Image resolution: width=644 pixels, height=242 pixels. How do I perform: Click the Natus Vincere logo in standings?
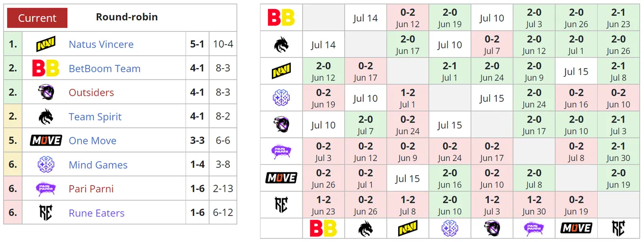point(46,44)
